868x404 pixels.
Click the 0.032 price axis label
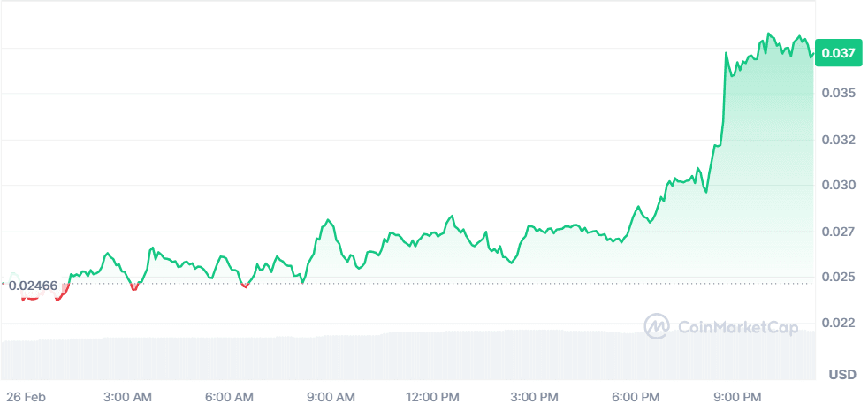click(x=838, y=140)
